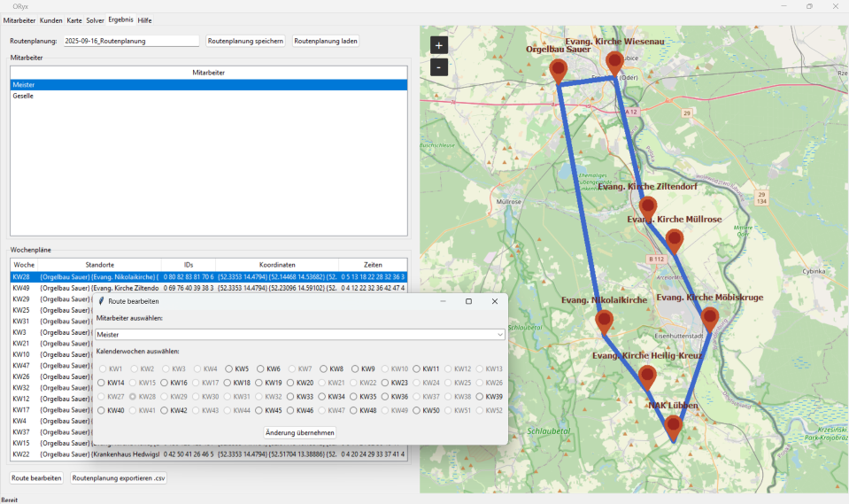Click the Routenplanung name input field
This screenshot has width=849, height=504.
[130, 41]
